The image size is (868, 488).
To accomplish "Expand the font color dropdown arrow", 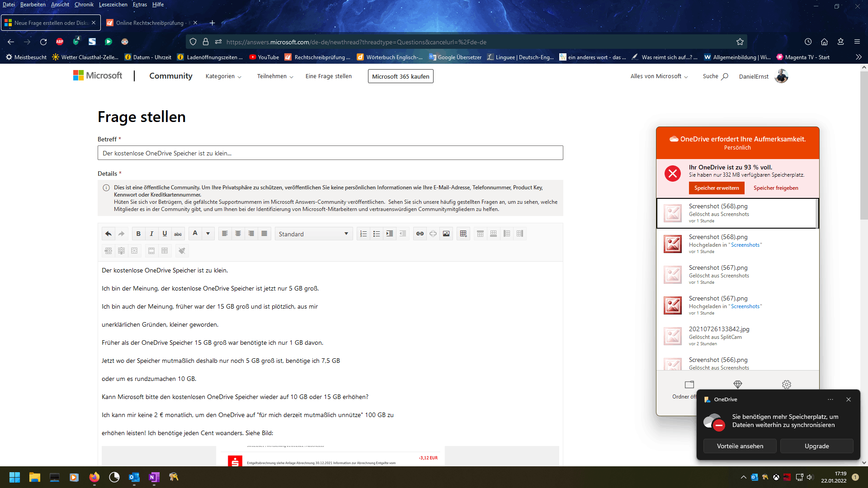I will tap(208, 234).
